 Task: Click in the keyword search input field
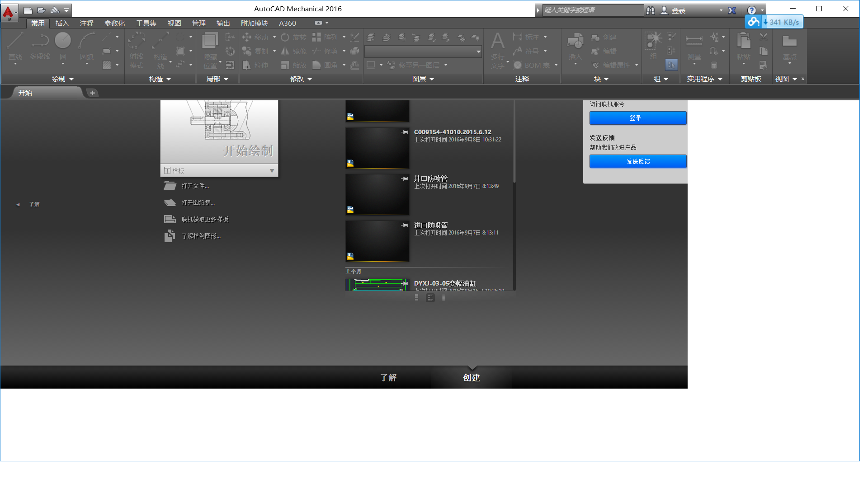(x=592, y=10)
